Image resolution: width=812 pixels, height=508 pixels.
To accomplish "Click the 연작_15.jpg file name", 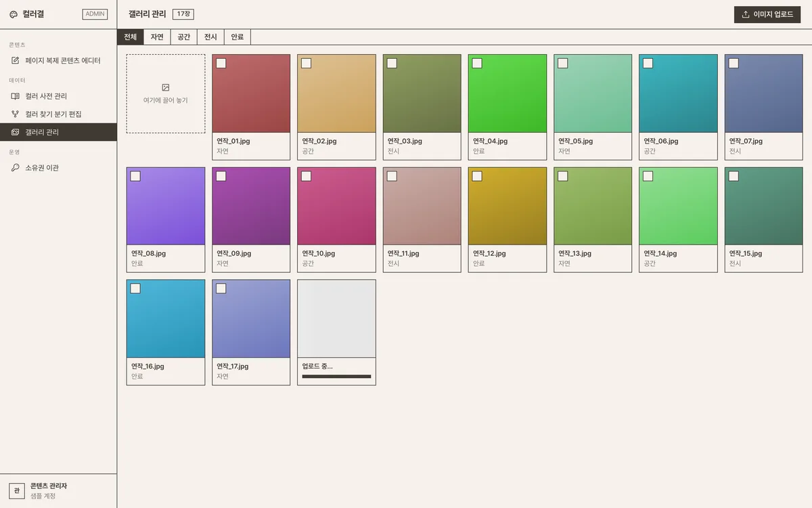I will tap(746, 254).
